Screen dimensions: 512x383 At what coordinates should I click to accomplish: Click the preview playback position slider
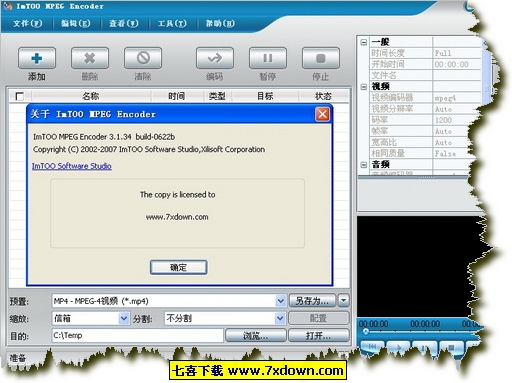pos(420,331)
